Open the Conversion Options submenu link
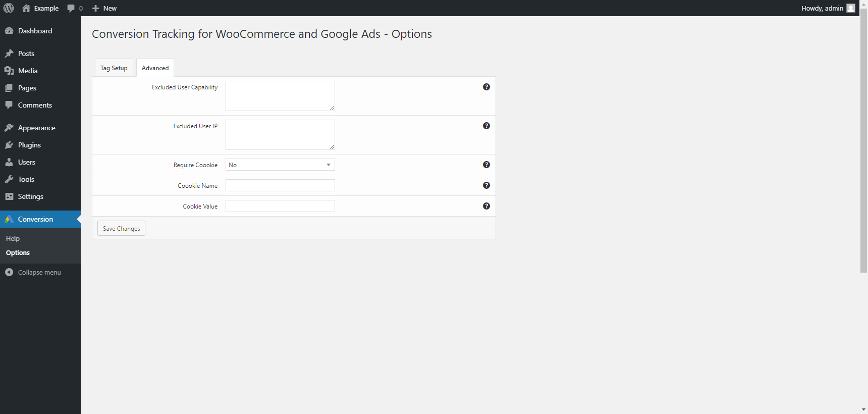Image resolution: width=868 pixels, height=414 pixels. [18, 252]
